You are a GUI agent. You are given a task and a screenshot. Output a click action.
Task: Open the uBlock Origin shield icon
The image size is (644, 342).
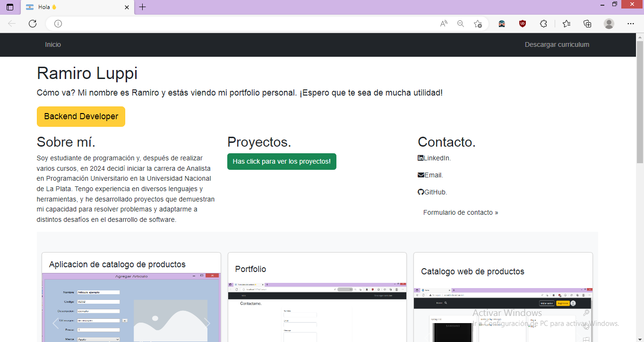[x=523, y=24]
